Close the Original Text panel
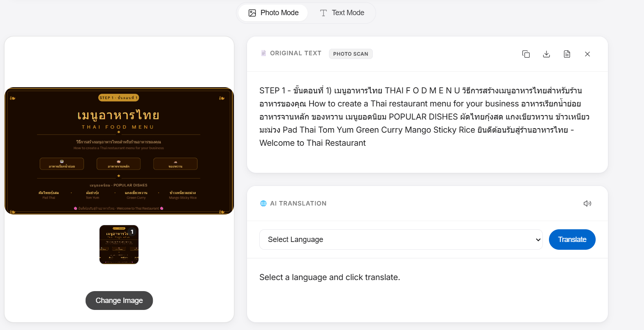This screenshot has height=330, width=644. [x=587, y=54]
